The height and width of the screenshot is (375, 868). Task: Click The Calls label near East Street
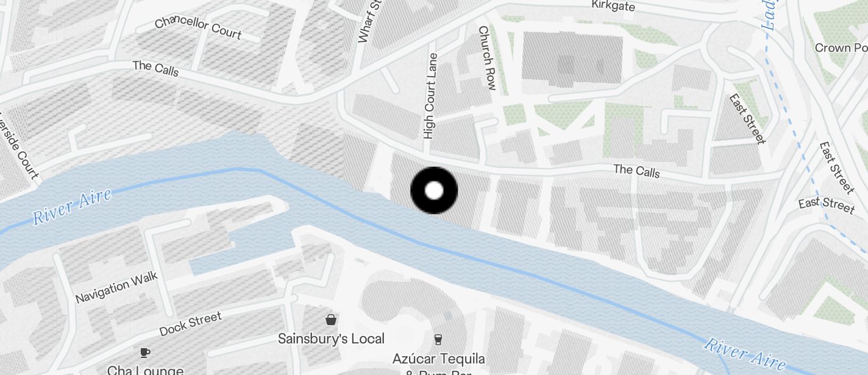coord(636,171)
